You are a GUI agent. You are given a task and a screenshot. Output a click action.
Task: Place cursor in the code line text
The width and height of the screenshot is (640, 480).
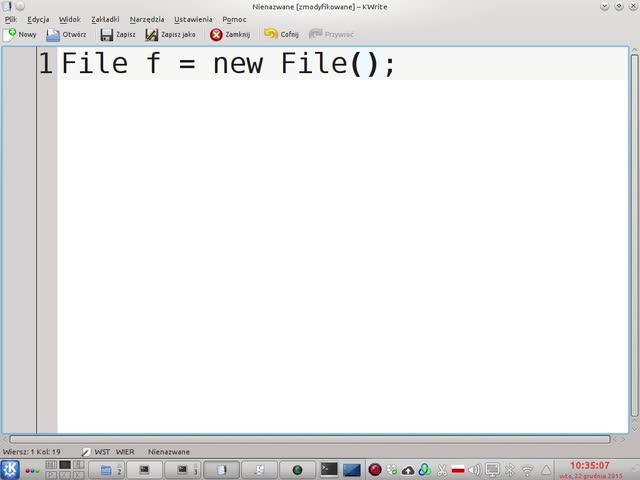228,64
